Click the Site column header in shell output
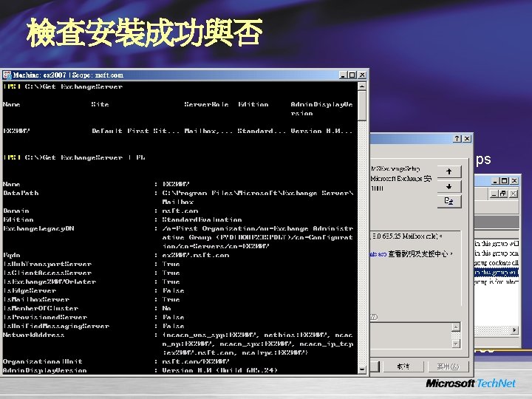Image resolution: width=532 pixels, height=399 pixels. (x=100, y=104)
